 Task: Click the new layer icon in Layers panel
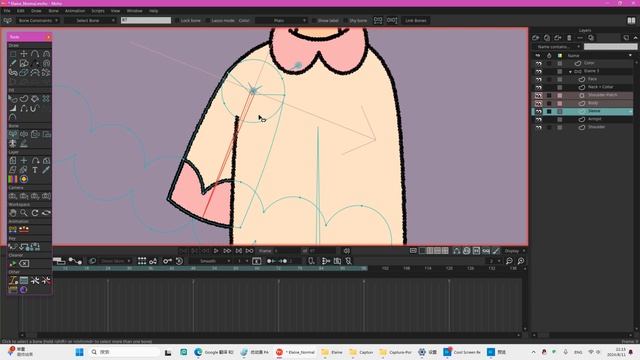point(536,38)
